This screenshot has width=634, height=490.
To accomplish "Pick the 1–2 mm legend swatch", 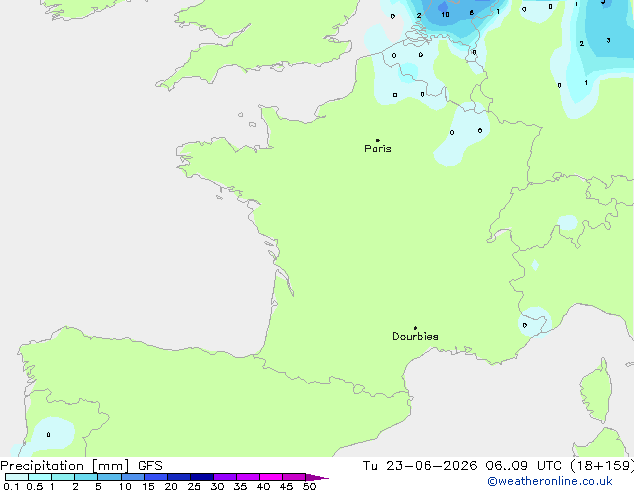I will [63, 477].
